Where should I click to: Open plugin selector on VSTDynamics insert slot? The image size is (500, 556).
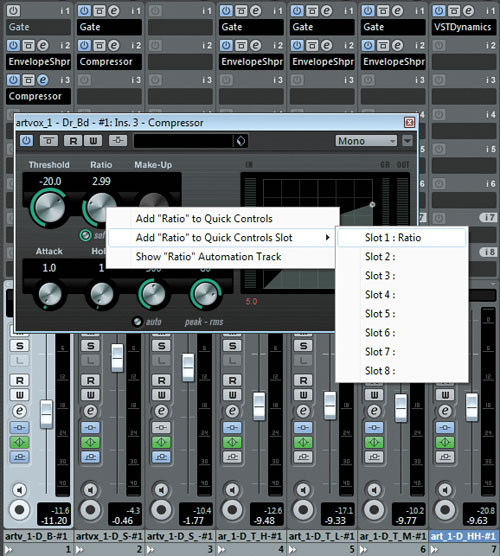(464, 27)
